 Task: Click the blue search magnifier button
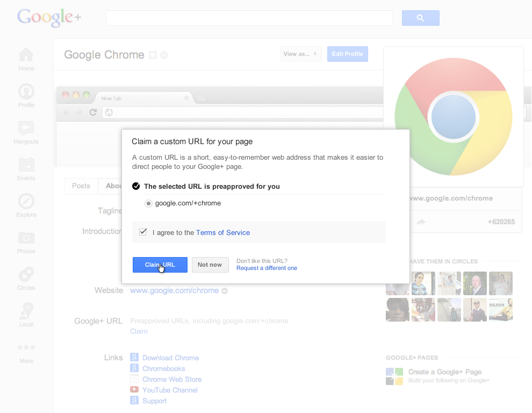(x=420, y=18)
